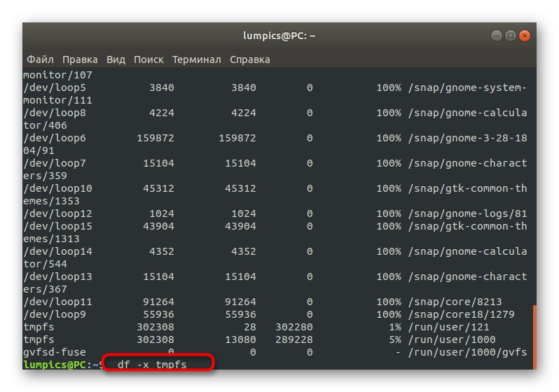Click the /dev/loop11 device name
Screen dimensions: 559x392
point(57,302)
